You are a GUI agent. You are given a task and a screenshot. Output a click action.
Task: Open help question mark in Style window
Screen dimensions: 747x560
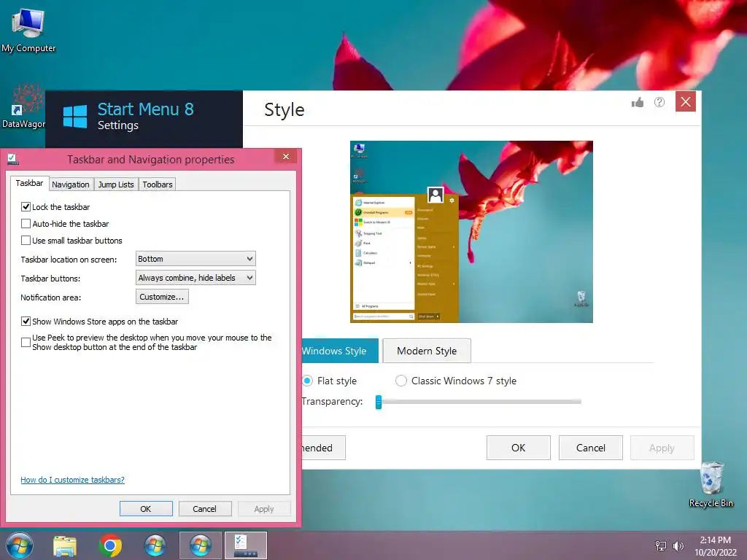(x=659, y=102)
